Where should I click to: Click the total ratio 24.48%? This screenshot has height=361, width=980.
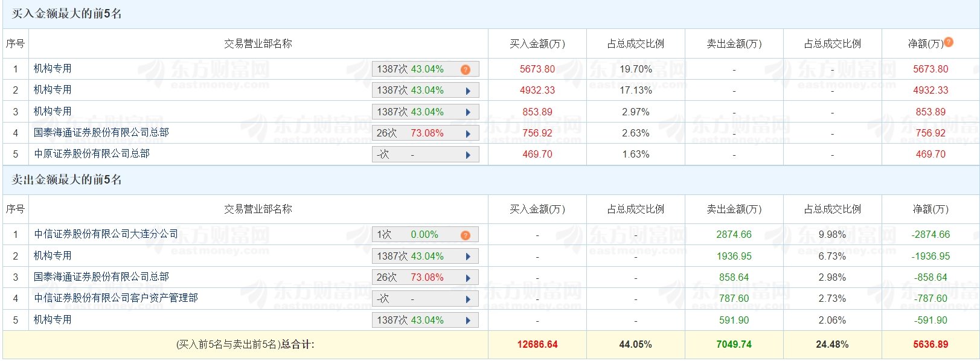(x=833, y=344)
